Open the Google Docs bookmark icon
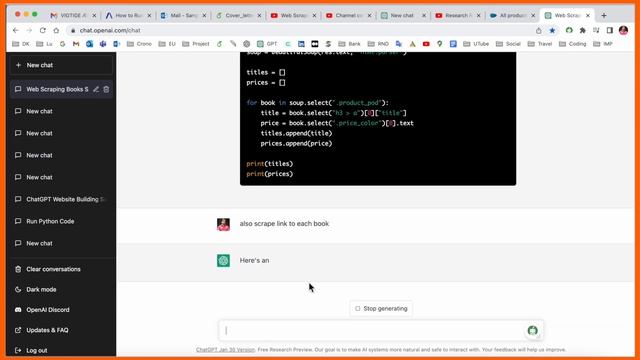Screen dimensions: 640x360 click(453, 44)
